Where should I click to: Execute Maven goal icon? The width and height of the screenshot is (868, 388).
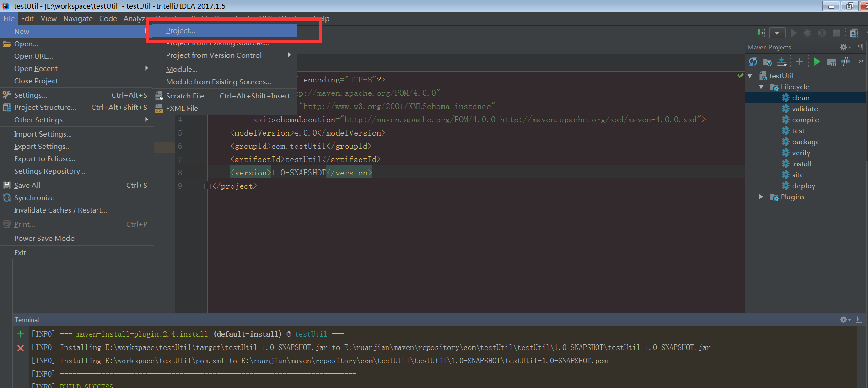coord(831,62)
